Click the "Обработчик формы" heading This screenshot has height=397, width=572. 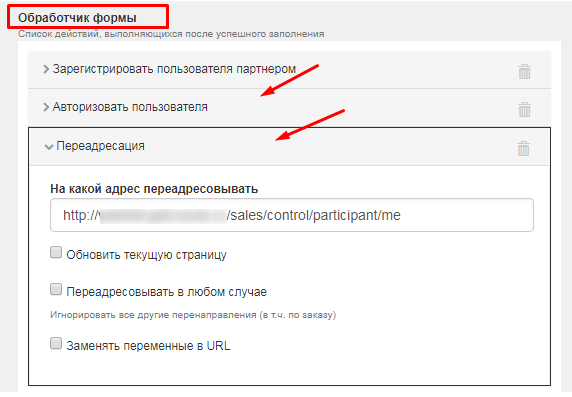point(77,18)
